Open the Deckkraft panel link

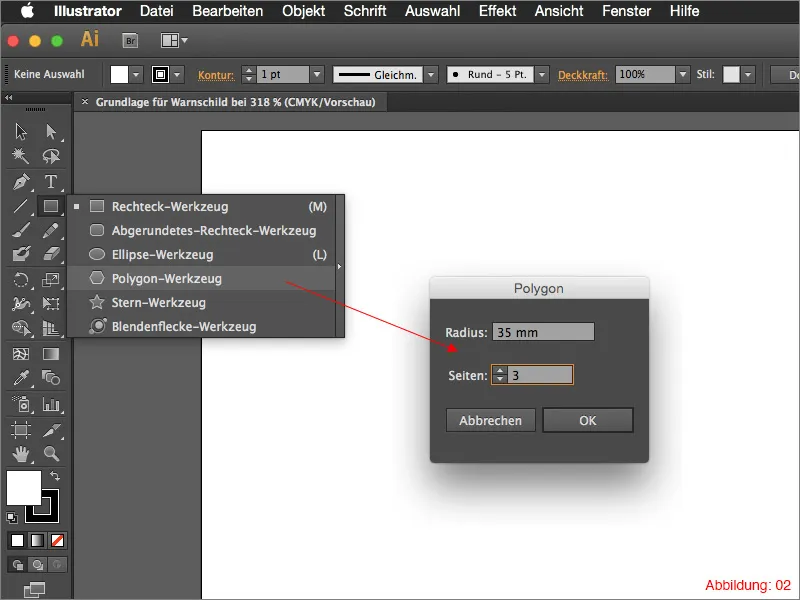click(583, 75)
